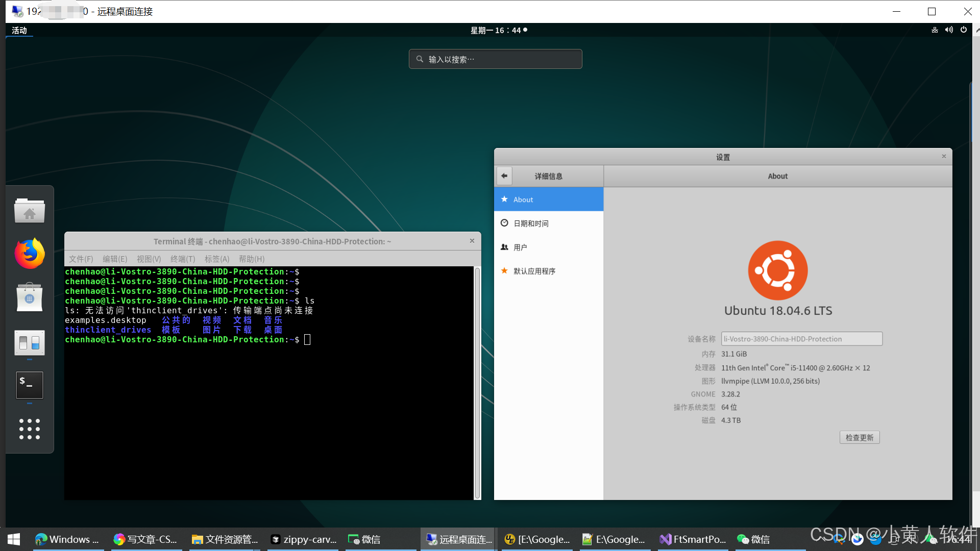Viewport: 980px width, 551px height.
Task: Open the 终端(T) menu in Terminal
Action: pos(183,259)
